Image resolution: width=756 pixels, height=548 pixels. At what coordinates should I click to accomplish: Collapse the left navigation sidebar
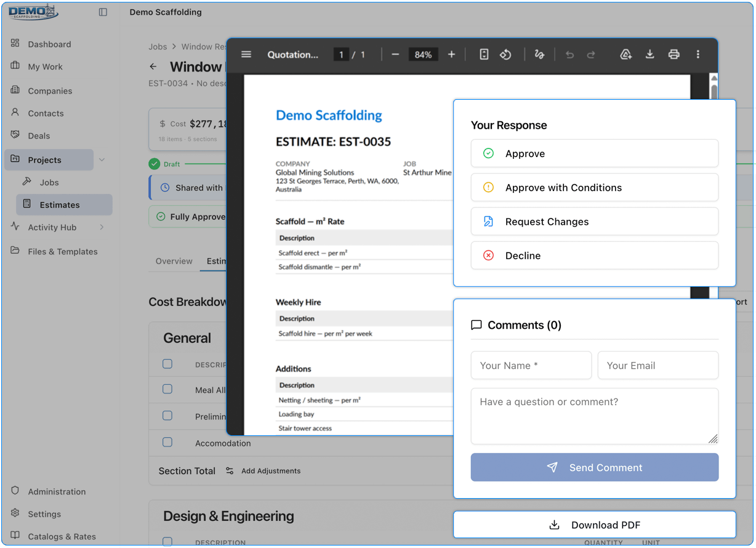coord(103,11)
